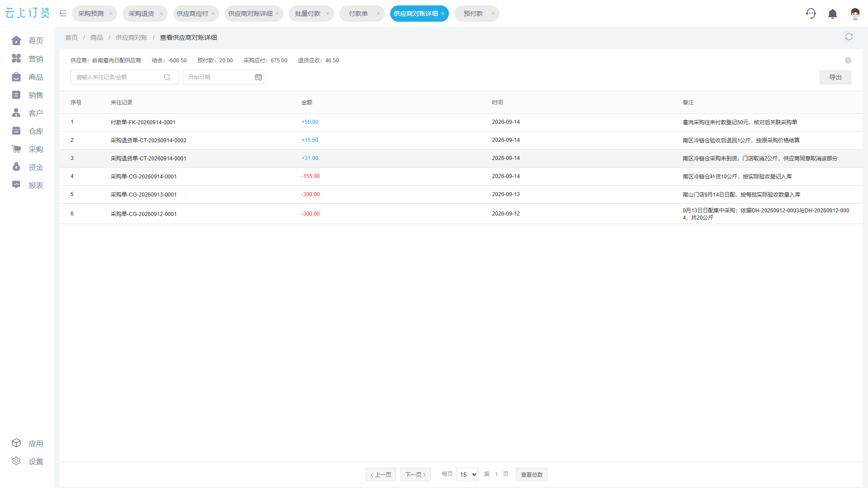
Task: Select row 付款单-FK-20260914-0001
Action: click(461, 122)
